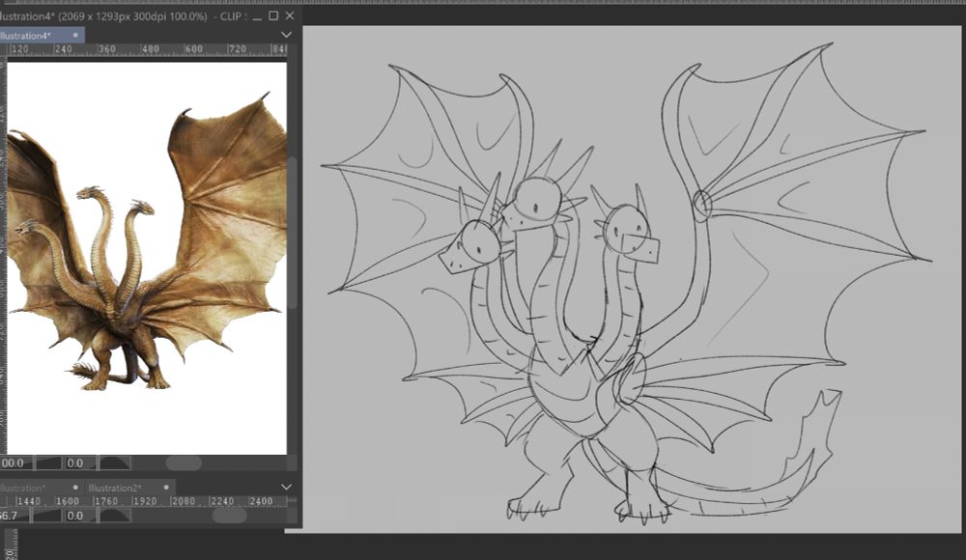Click the zoom slider icon in the lower window
This screenshot has height=560, width=966.
tap(46, 515)
